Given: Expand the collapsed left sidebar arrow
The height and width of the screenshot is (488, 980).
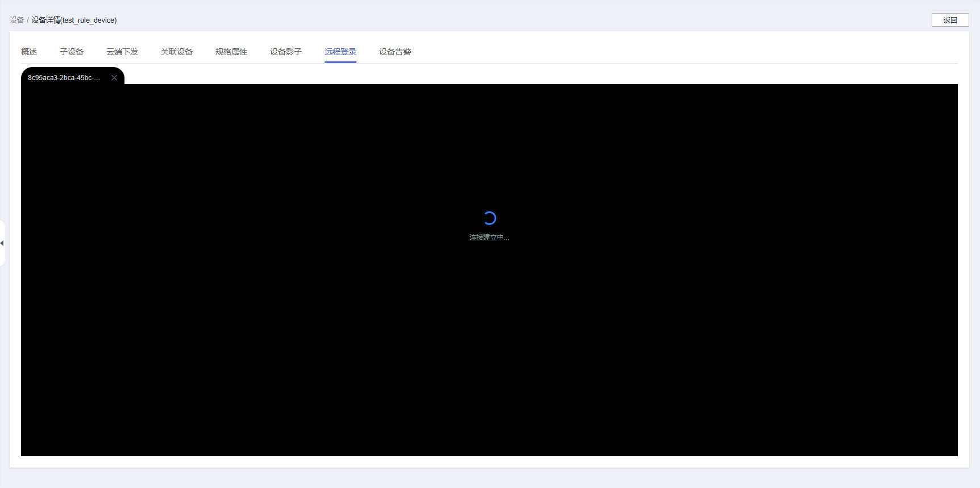Looking at the screenshot, I should point(2,243).
